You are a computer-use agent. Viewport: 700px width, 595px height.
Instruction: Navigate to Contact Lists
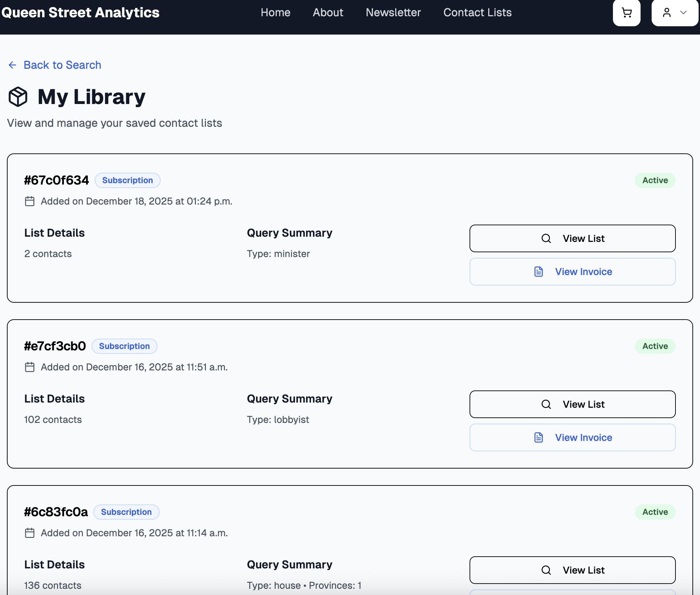pyautogui.click(x=477, y=12)
